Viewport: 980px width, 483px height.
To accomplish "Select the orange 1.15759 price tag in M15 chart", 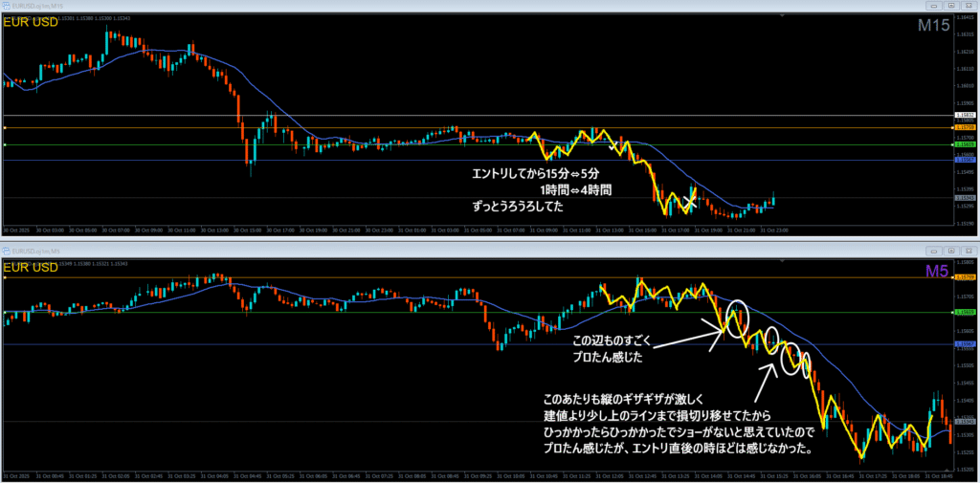I will 965,127.
